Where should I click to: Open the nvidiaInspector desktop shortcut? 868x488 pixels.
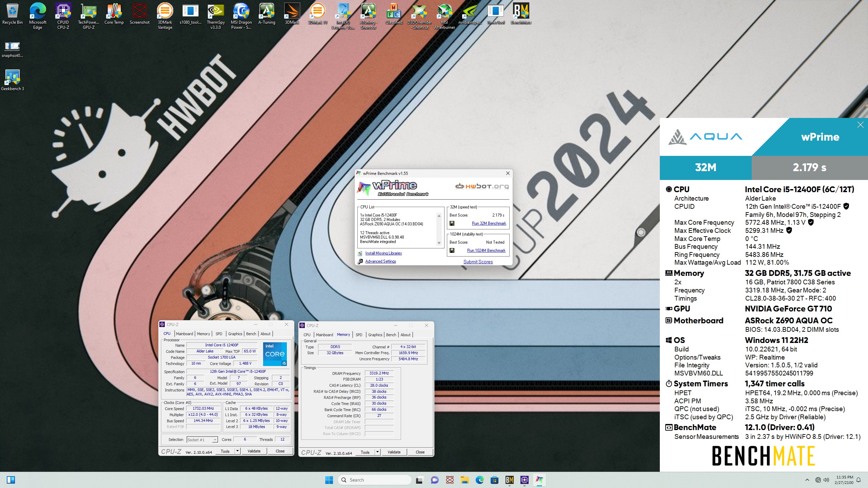[x=470, y=14]
